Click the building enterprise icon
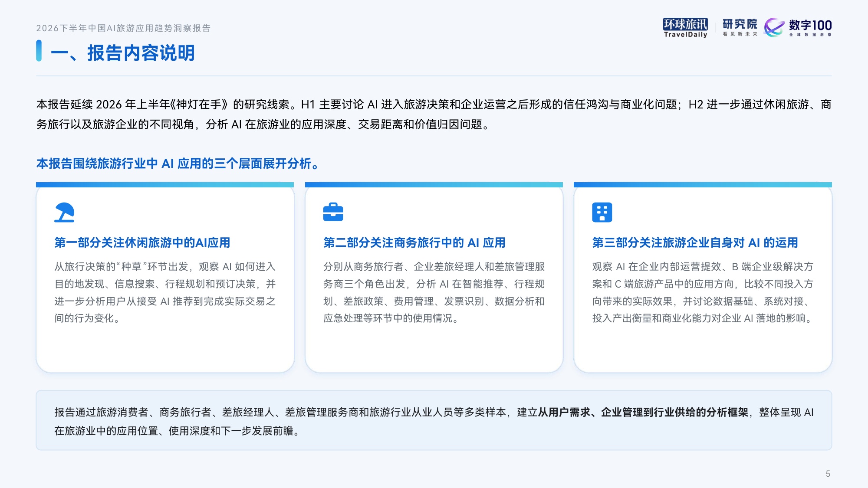Viewport: 868px width, 488px height. pyautogui.click(x=602, y=212)
